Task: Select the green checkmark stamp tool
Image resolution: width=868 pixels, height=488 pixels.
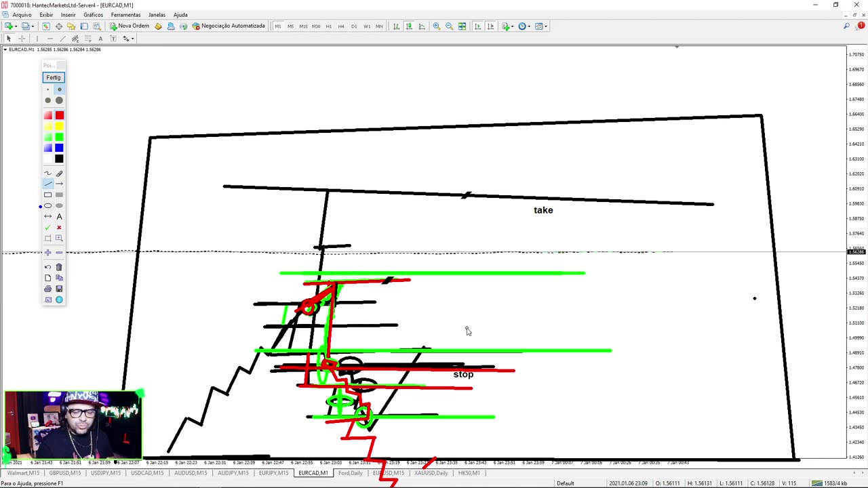Action: pos(47,227)
